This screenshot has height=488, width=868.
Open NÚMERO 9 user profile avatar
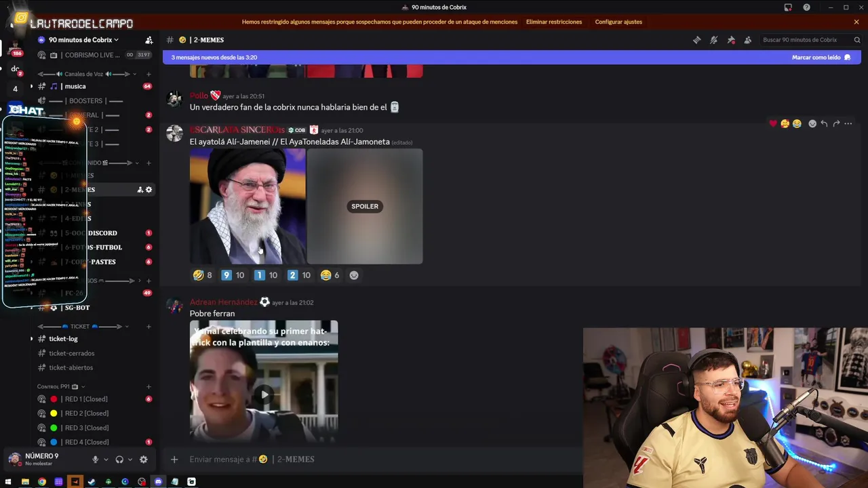tap(14, 460)
